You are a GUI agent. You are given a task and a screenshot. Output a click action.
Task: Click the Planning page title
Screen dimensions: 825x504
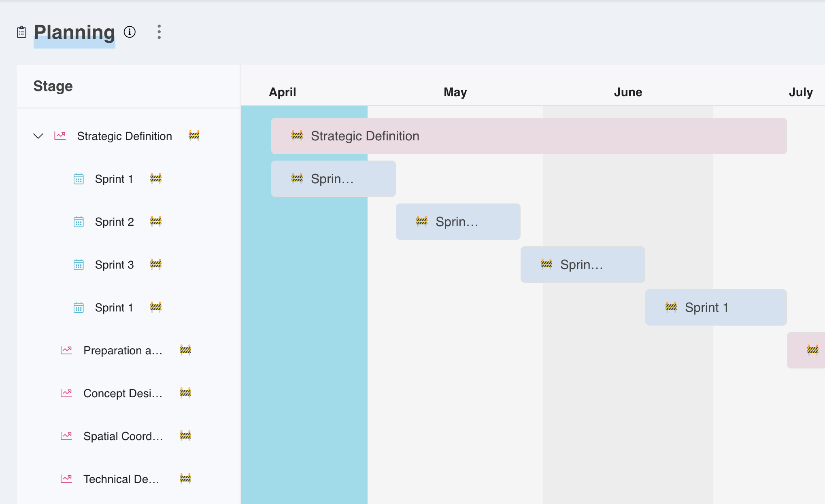tap(74, 32)
